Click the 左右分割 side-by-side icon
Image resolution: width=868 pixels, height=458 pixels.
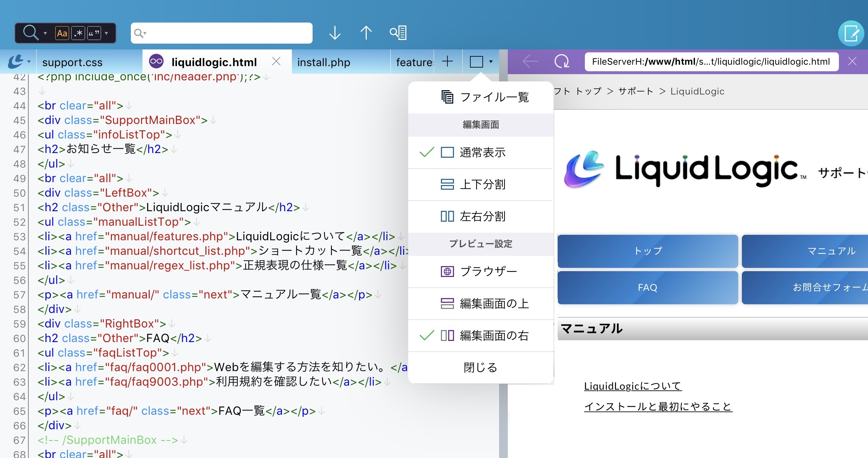click(x=447, y=216)
